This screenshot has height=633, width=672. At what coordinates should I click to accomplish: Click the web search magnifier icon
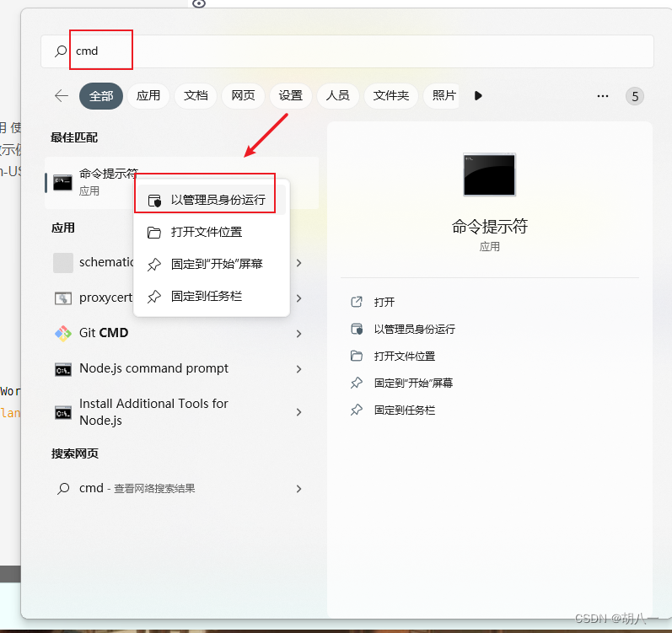[63, 489]
